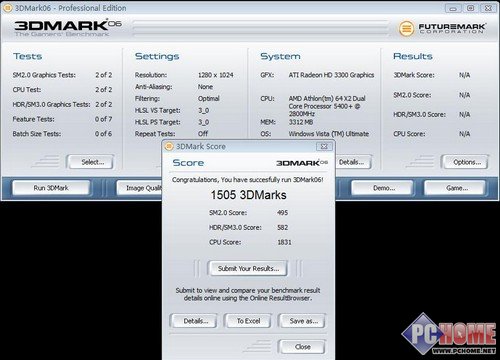Click GFX ATI Radeon HD 3300 Graphics
The width and height of the screenshot is (500, 360).
tap(331, 75)
